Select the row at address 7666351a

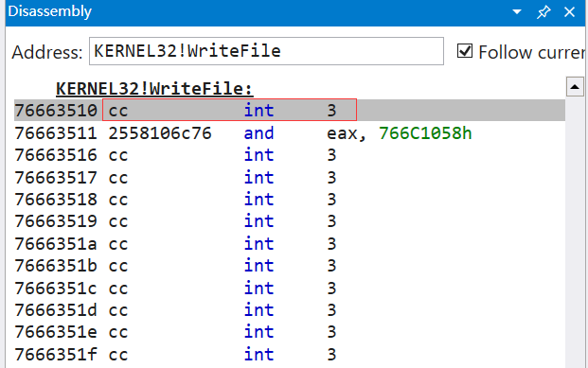pyautogui.click(x=290, y=244)
